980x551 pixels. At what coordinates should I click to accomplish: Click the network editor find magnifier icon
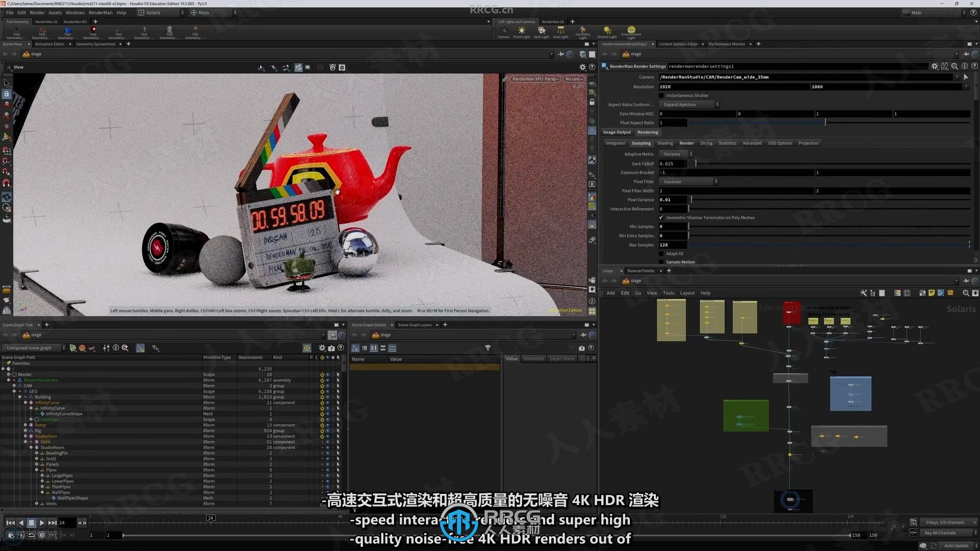click(x=966, y=293)
